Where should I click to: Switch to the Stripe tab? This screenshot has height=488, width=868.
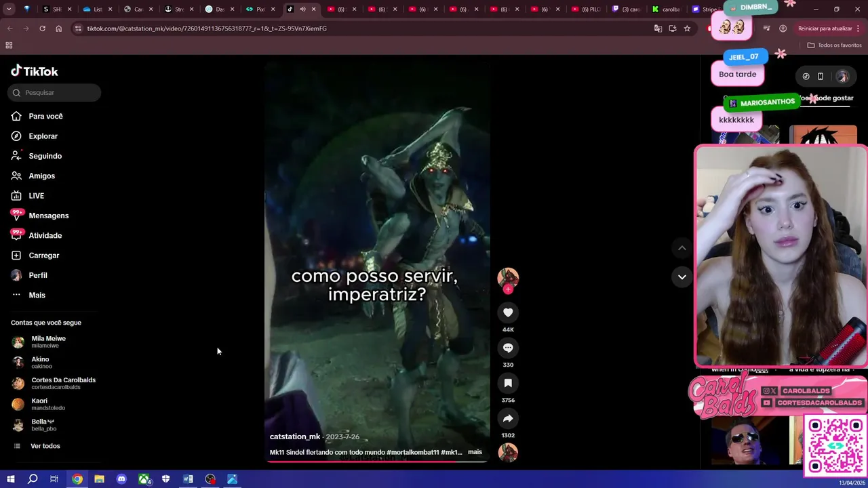tap(705, 9)
